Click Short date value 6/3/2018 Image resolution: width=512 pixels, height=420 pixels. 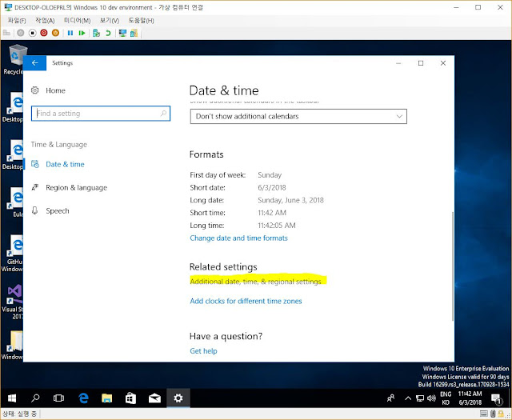tap(272, 188)
